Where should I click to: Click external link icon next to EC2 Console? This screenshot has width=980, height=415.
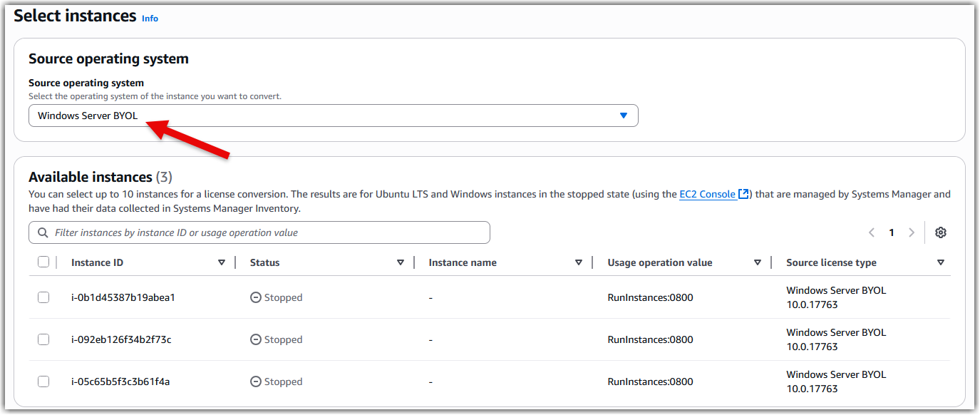pos(743,194)
